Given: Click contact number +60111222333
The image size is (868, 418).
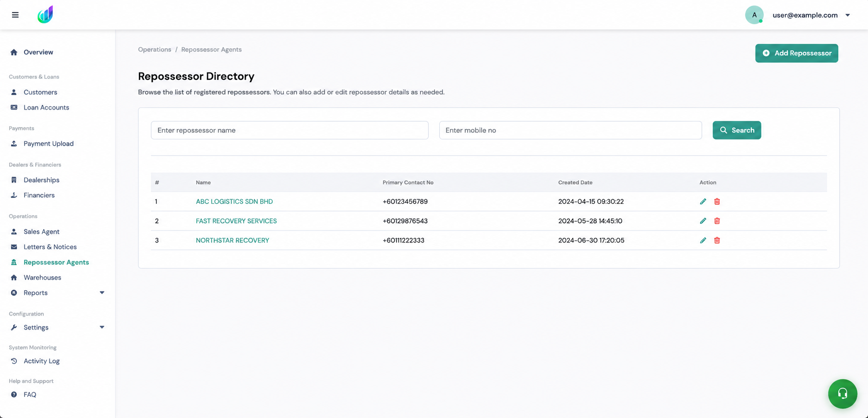Looking at the screenshot, I should 403,240.
